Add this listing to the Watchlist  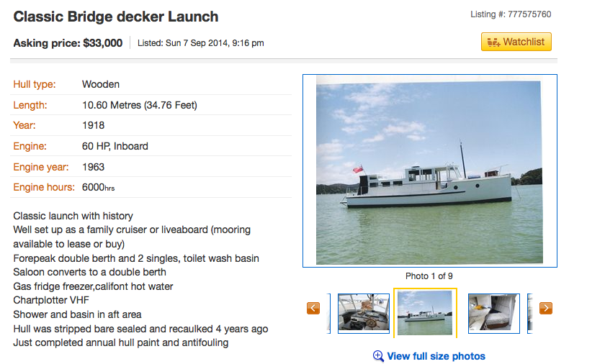click(516, 42)
